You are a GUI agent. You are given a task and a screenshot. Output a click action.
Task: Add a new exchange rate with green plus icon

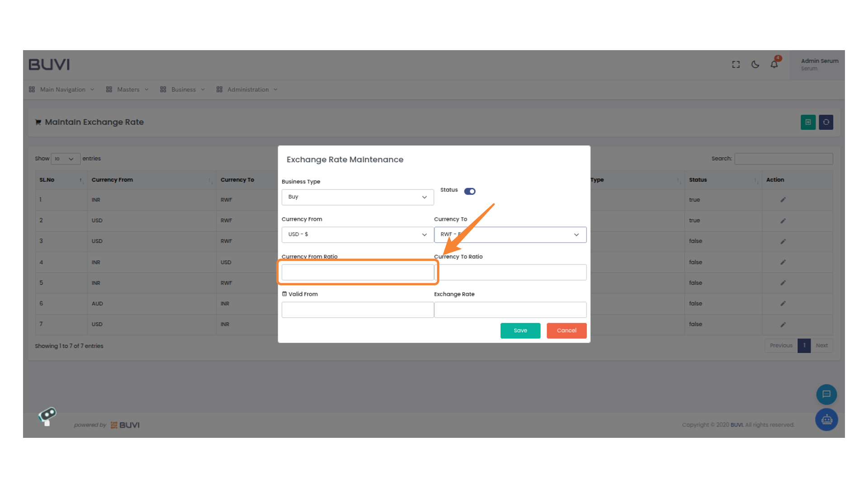(x=808, y=122)
